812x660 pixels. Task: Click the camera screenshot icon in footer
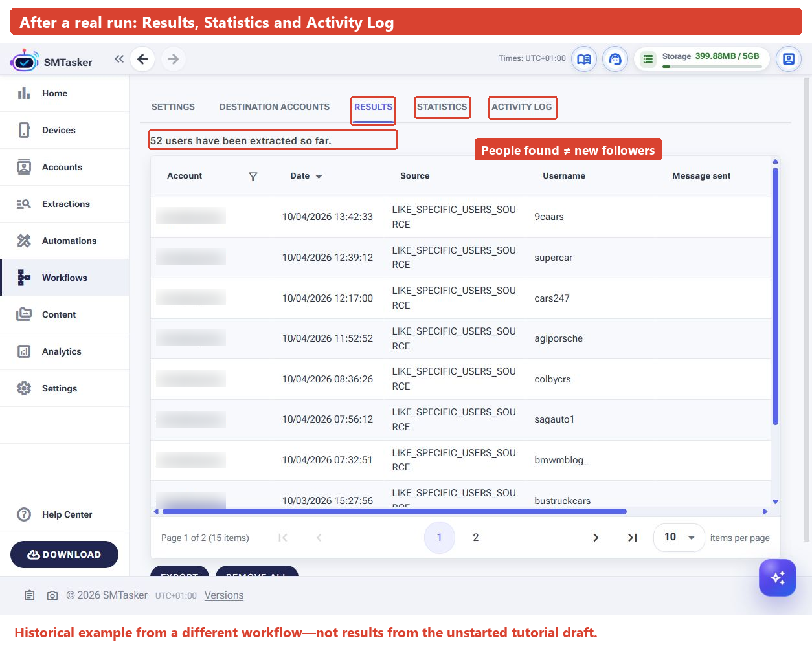52,595
